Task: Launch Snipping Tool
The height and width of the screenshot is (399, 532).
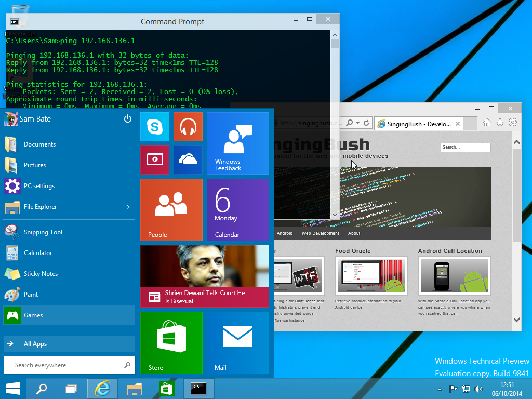Action: [69, 232]
